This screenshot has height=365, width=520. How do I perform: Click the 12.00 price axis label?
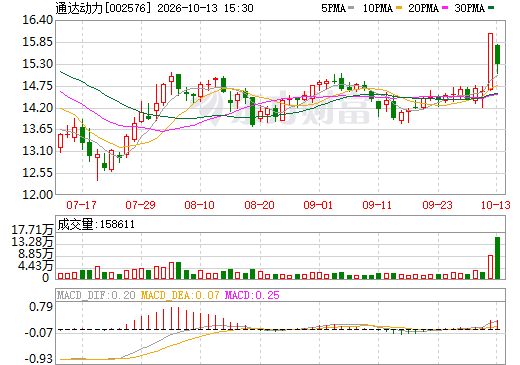[38, 194]
